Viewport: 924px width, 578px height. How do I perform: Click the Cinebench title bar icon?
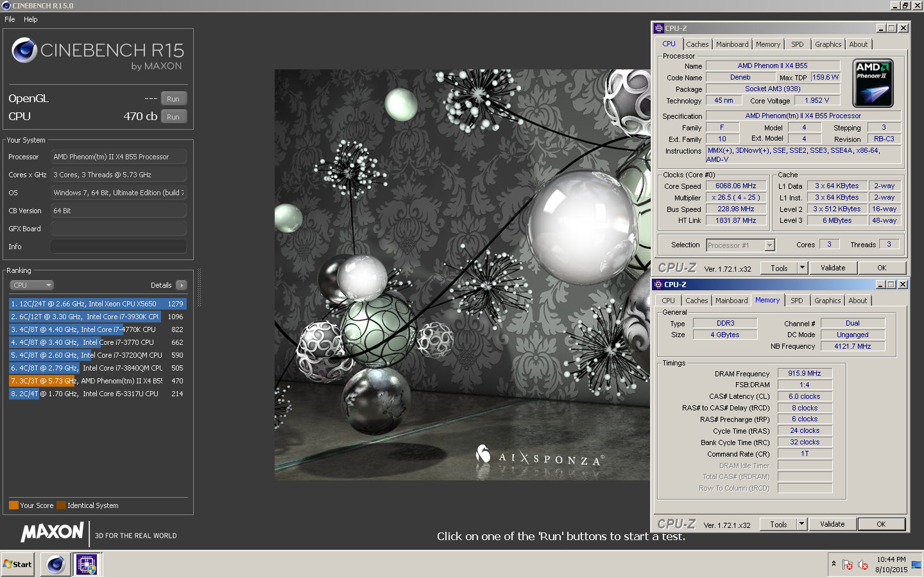click(x=6, y=6)
